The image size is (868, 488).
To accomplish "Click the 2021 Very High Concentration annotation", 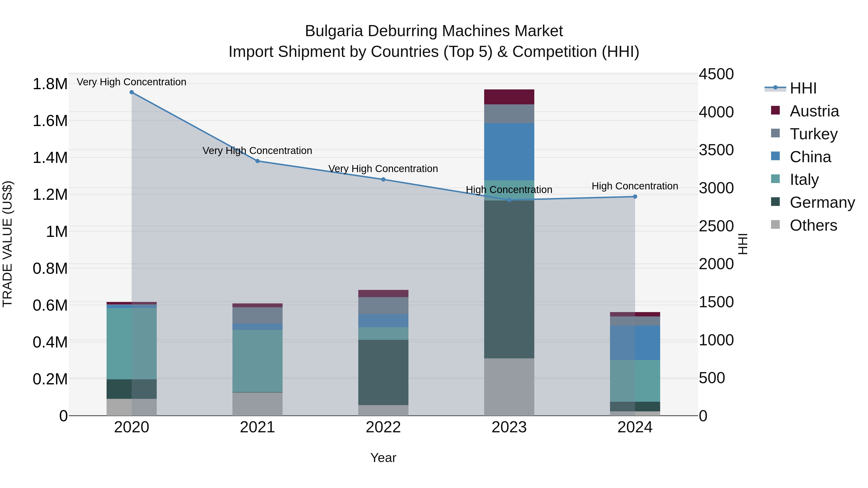I will pyautogui.click(x=258, y=151).
